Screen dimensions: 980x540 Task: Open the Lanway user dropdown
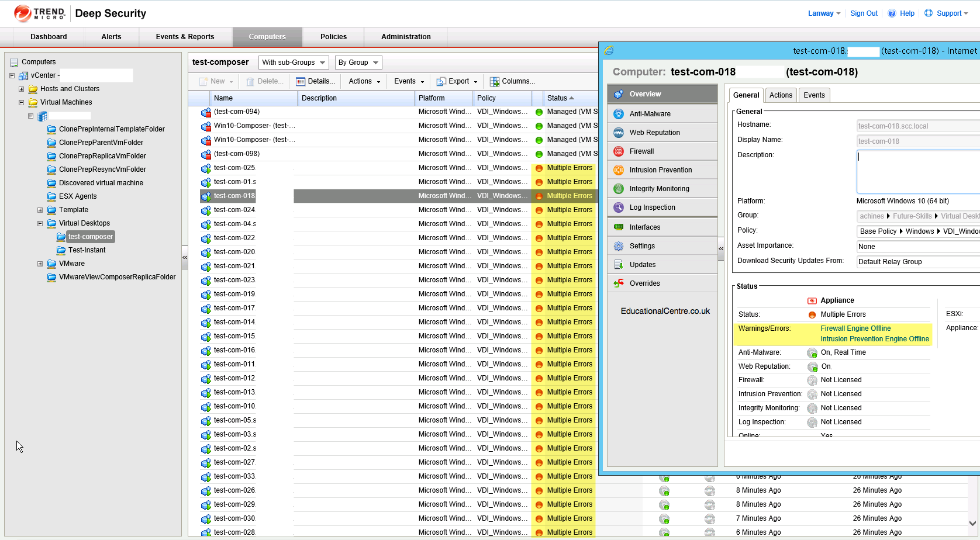[x=824, y=13]
